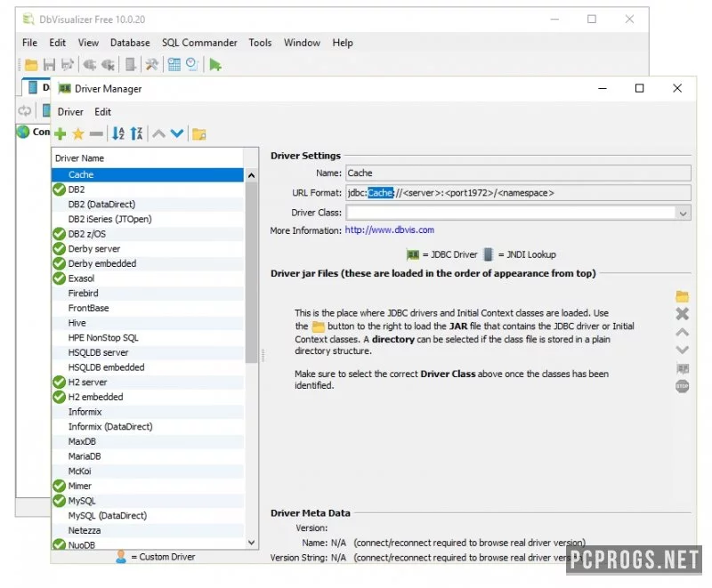Select the HSQLDB server driver
712x588 pixels.
(148, 352)
